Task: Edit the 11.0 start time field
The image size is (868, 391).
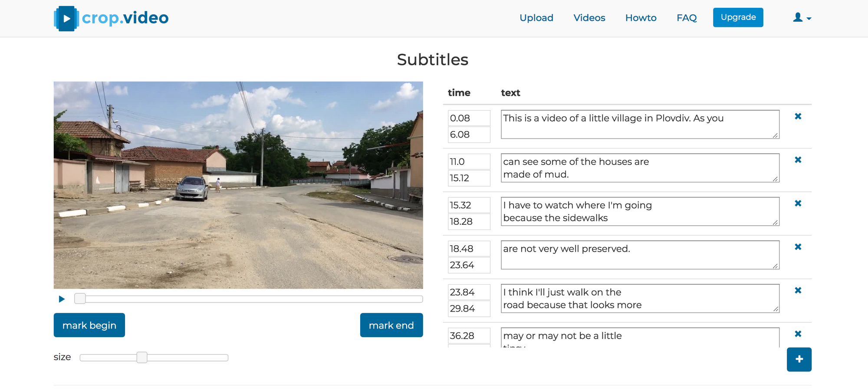Action: (469, 162)
